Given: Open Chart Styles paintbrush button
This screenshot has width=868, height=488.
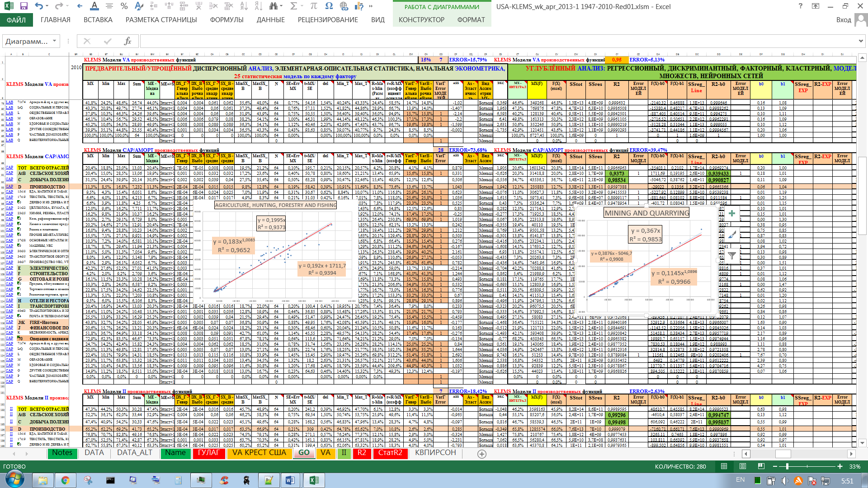Looking at the screenshot, I should pyautogui.click(x=732, y=235).
